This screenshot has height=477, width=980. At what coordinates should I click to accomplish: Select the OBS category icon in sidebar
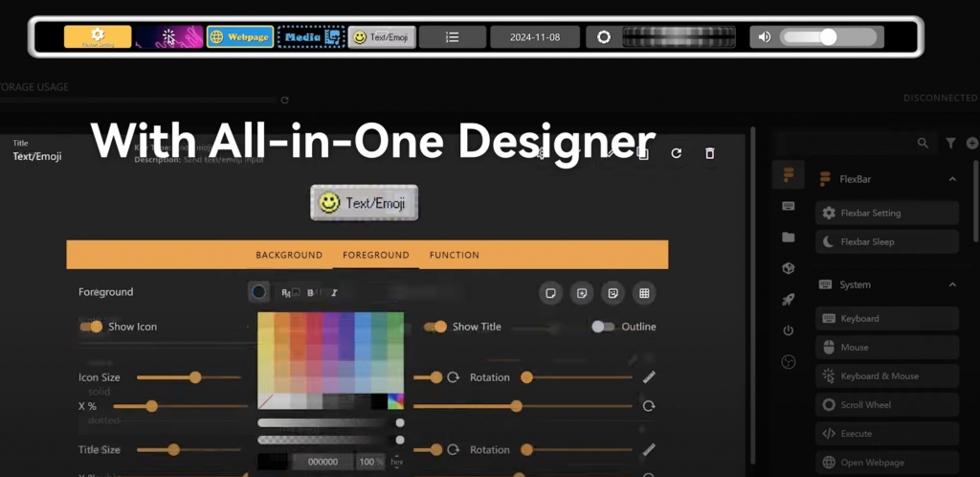(789, 361)
